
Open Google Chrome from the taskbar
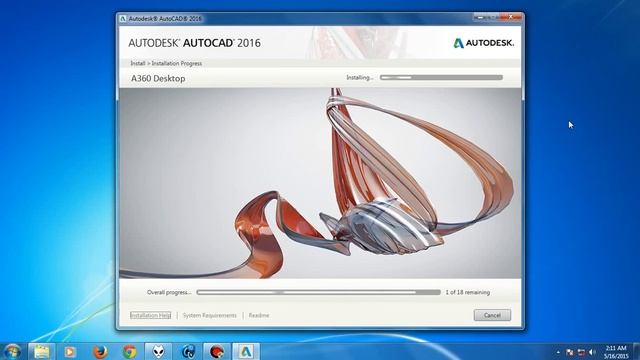[129, 351]
